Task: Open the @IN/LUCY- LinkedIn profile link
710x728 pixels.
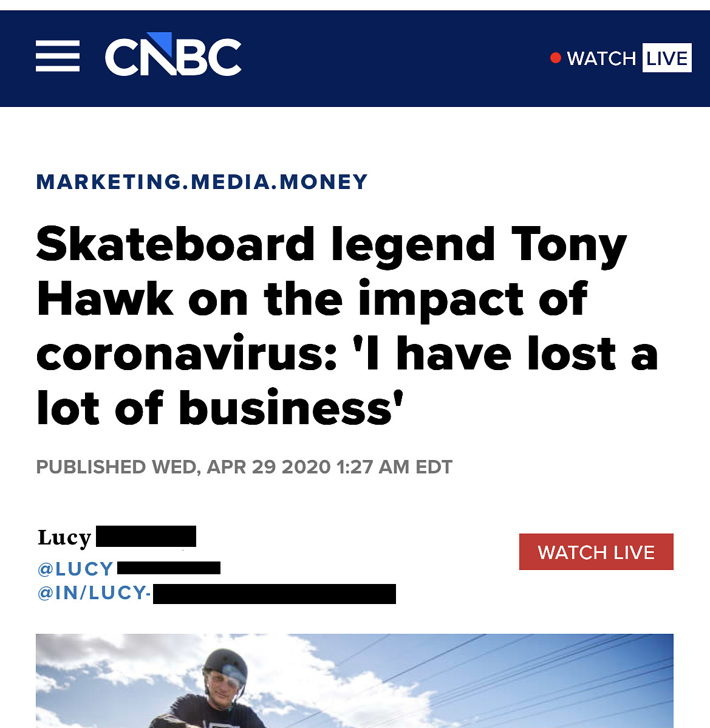Action: tap(94, 592)
